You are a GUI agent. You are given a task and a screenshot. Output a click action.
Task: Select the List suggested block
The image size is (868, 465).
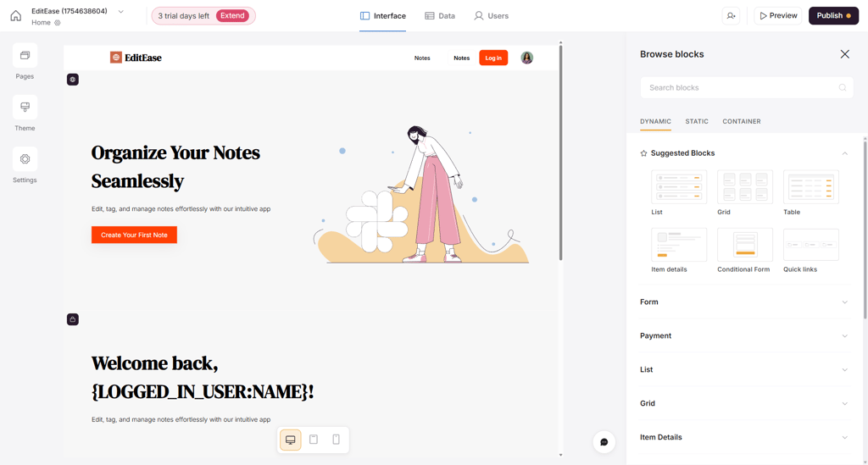coord(679,193)
